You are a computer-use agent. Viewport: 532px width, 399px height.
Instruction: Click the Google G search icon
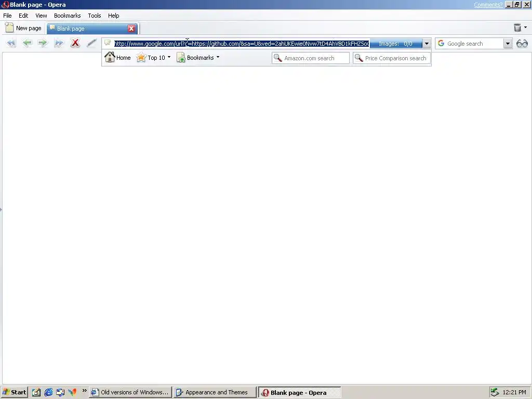[441, 43]
